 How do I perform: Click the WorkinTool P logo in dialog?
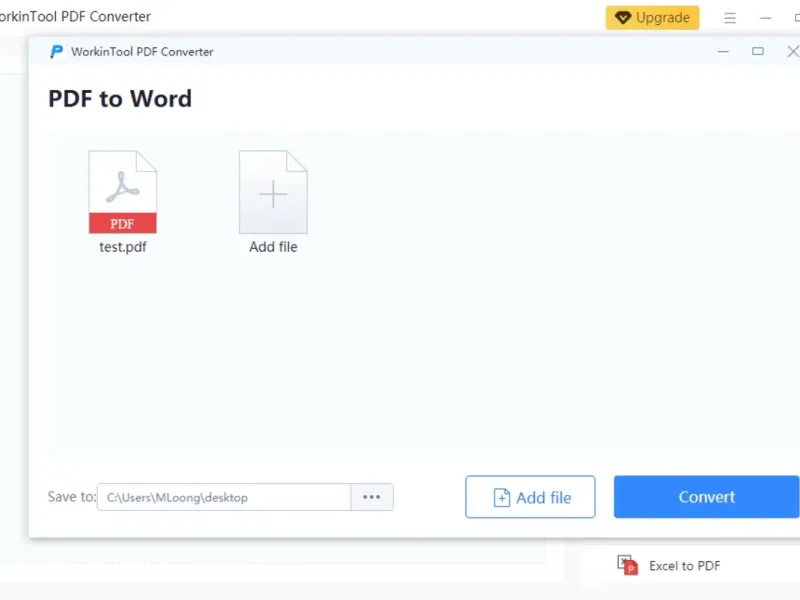point(56,52)
